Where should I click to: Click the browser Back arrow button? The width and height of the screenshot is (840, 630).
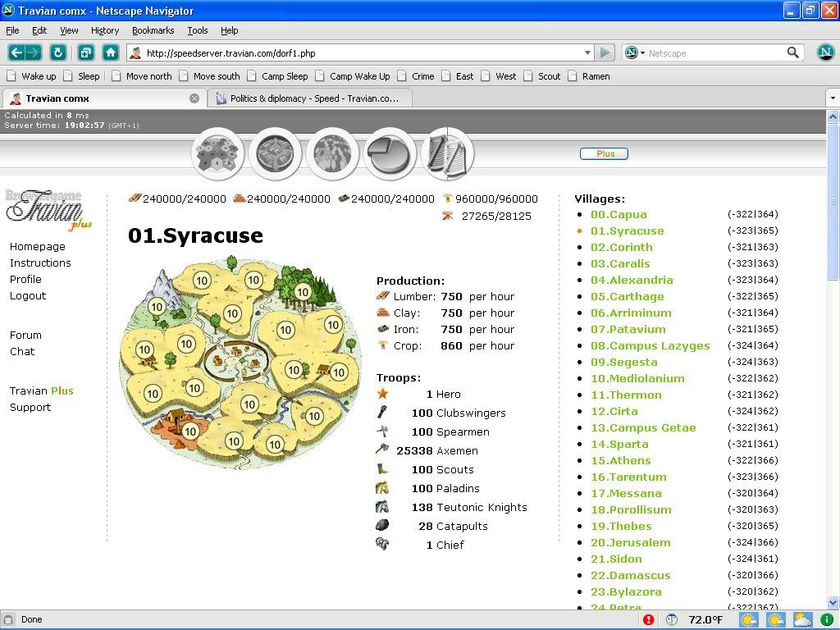pos(16,52)
